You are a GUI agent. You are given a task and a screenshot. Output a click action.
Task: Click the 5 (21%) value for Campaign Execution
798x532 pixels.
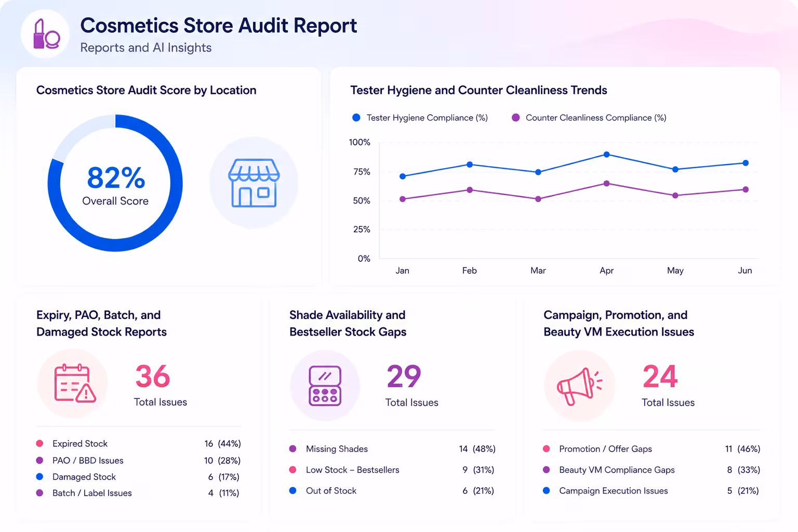click(x=743, y=491)
